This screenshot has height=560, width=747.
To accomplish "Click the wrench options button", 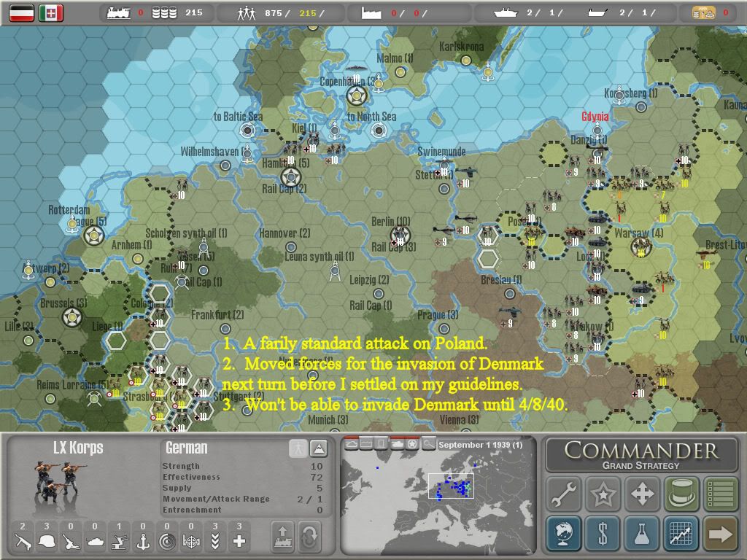I will 563,494.
